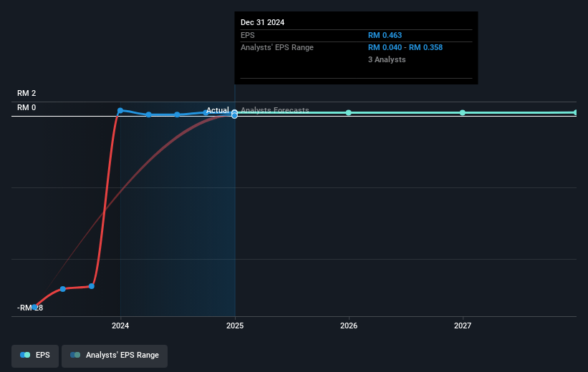The height and width of the screenshot is (372, 588).
Task: Click the second red-line data point in 2023
Action: click(62, 289)
